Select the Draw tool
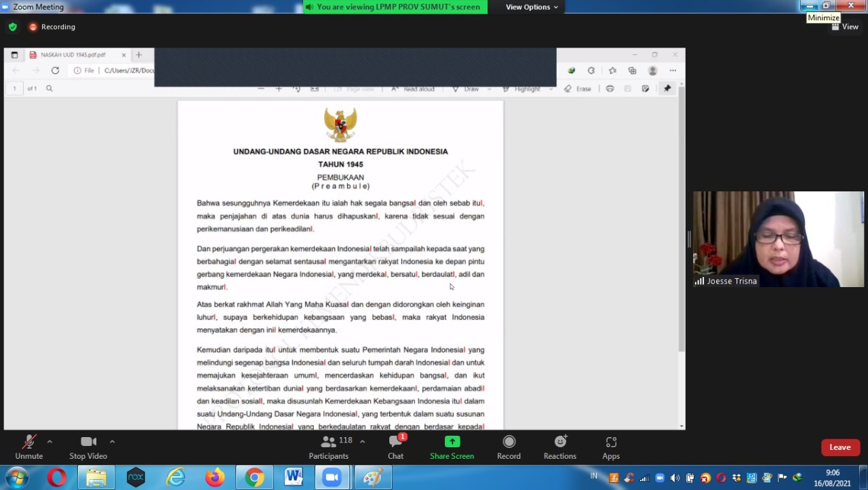Viewport: 868px width, 490px height. click(x=466, y=89)
